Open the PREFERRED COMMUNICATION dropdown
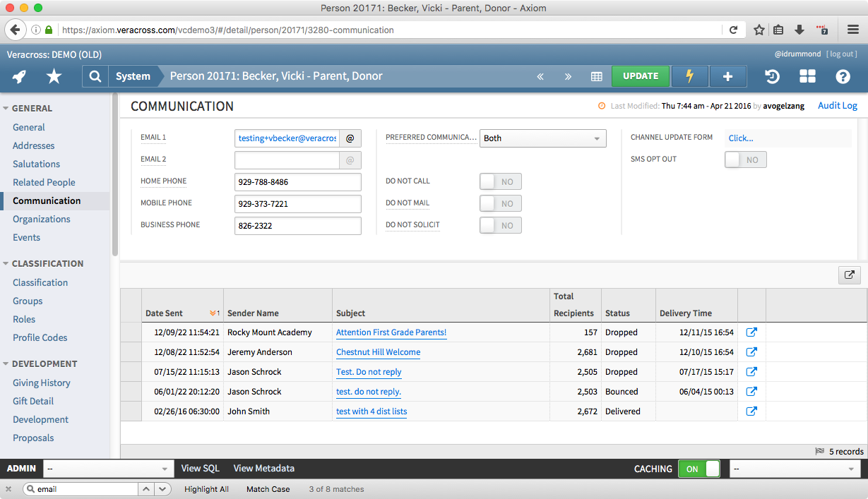This screenshot has width=868, height=499. pyautogui.click(x=542, y=138)
